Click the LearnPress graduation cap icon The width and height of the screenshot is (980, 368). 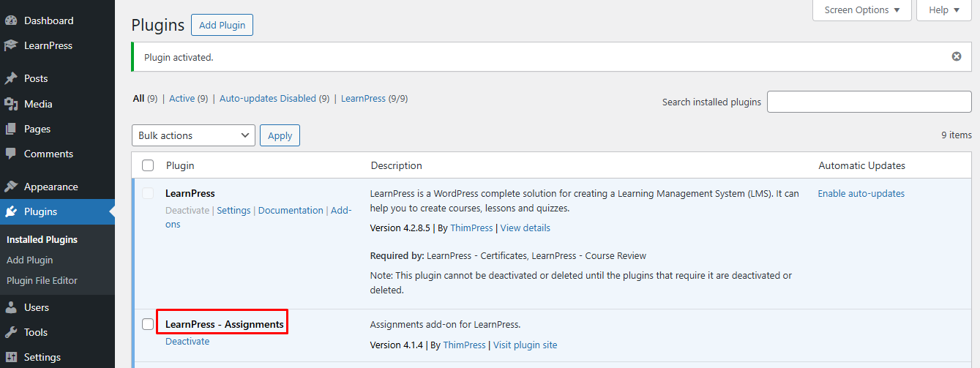point(11,45)
